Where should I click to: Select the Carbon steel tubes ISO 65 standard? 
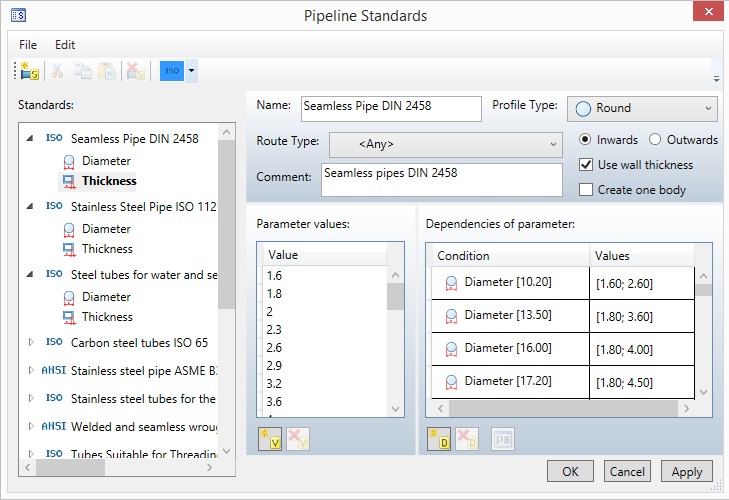click(139, 343)
